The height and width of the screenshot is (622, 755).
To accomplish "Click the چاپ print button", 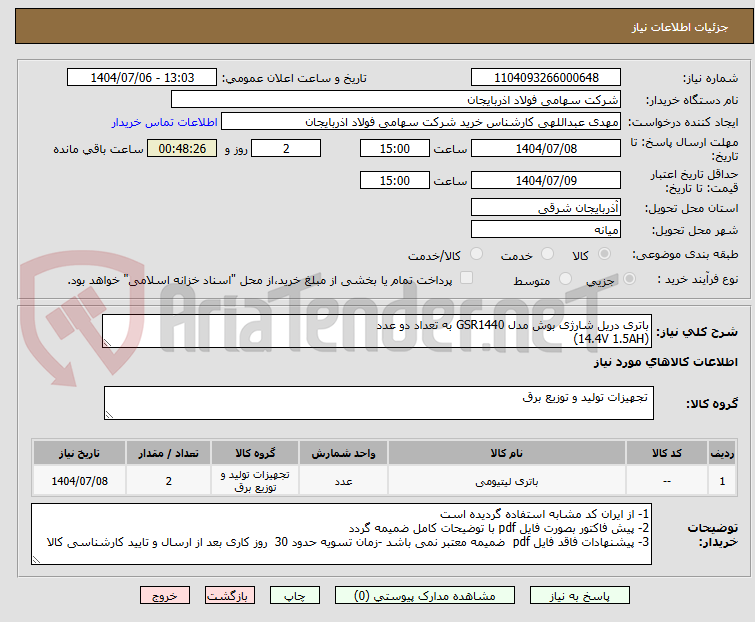I will (x=295, y=596).
